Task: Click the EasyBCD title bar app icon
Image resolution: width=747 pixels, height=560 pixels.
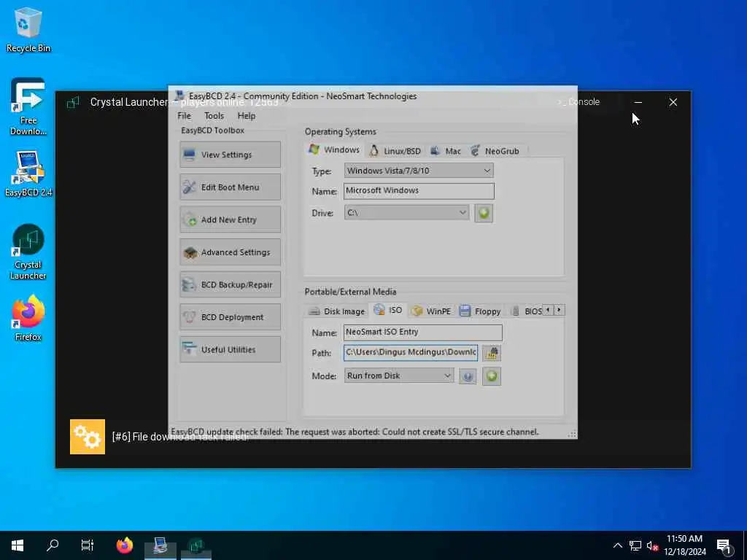Action: click(179, 96)
